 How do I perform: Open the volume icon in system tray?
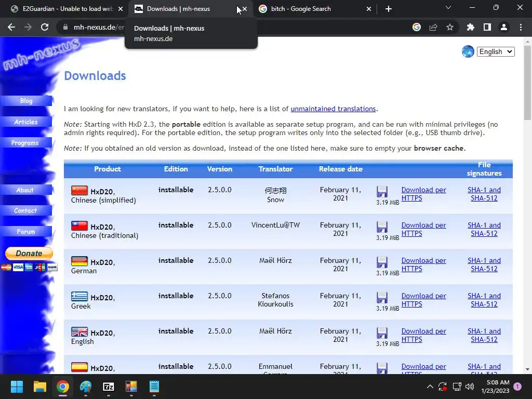470,387
